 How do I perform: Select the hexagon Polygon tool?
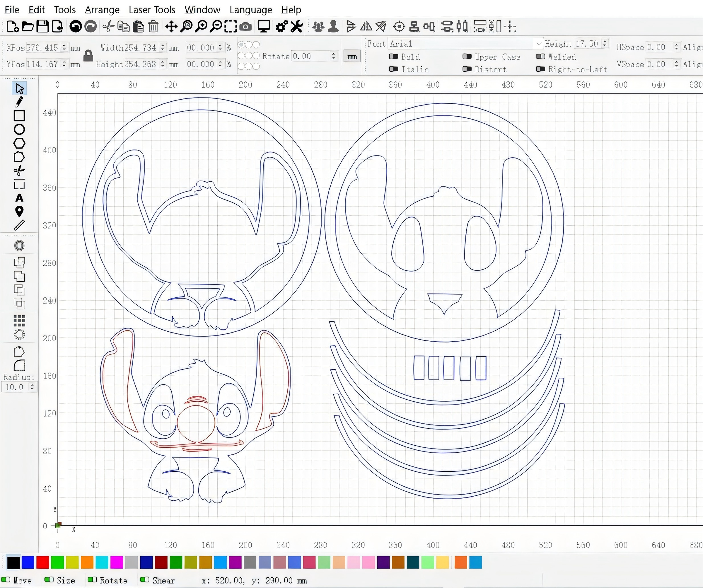[19, 143]
